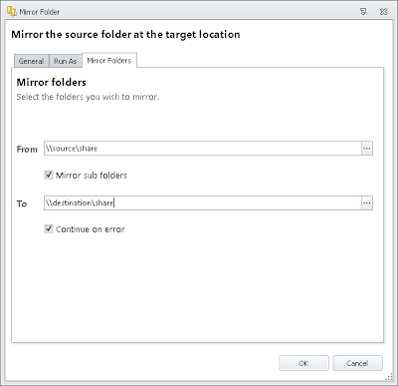Browse for the To destination folder

367,203
